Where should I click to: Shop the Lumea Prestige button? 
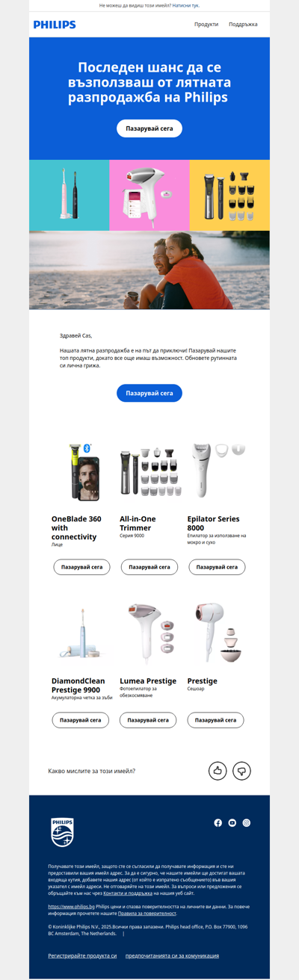click(149, 720)
